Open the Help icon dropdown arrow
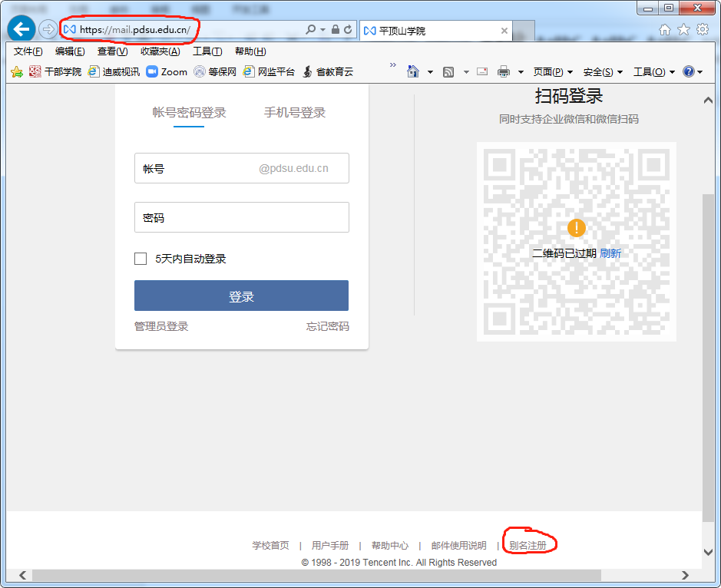 (700, 72)
